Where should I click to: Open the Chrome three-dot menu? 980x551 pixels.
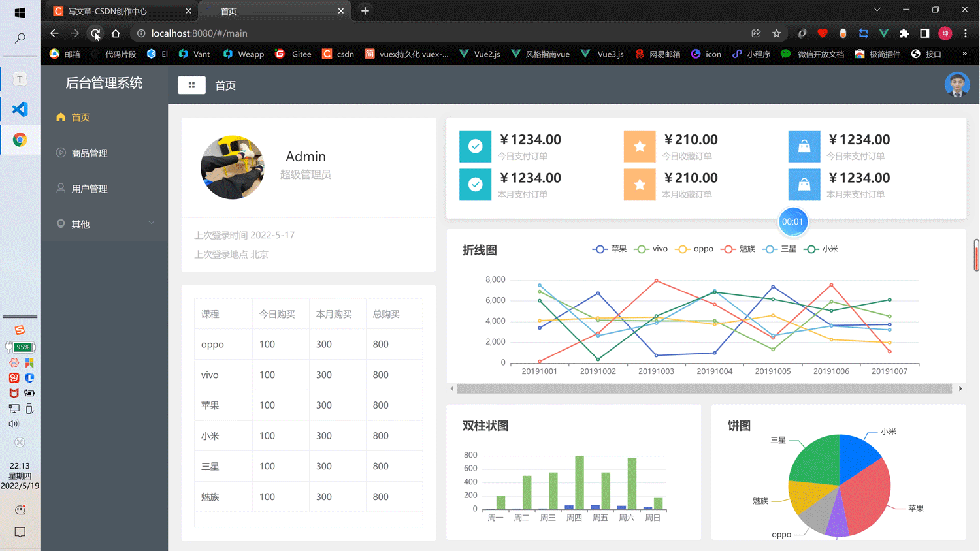966,33
